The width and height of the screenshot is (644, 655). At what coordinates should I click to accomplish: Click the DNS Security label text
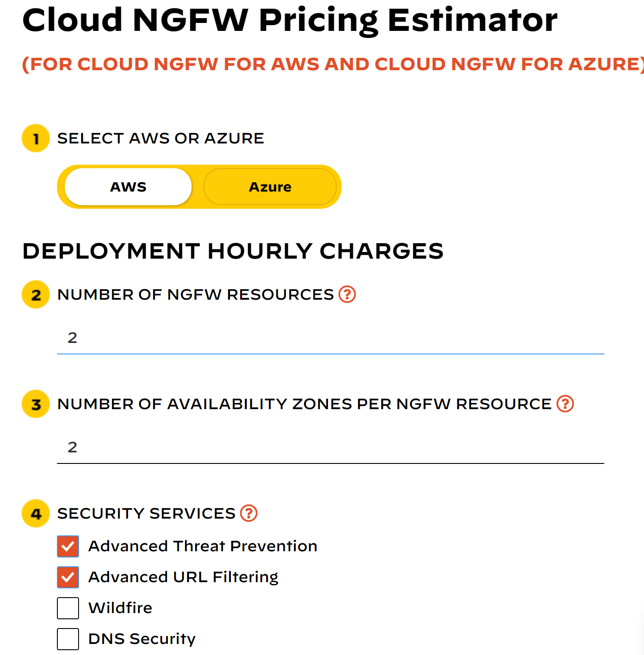click(x=142, y=639)
